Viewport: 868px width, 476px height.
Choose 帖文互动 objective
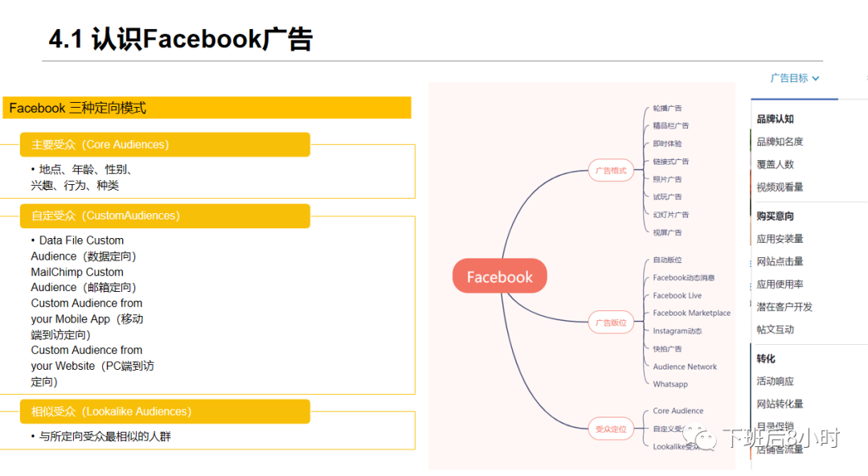pos(775,330)
